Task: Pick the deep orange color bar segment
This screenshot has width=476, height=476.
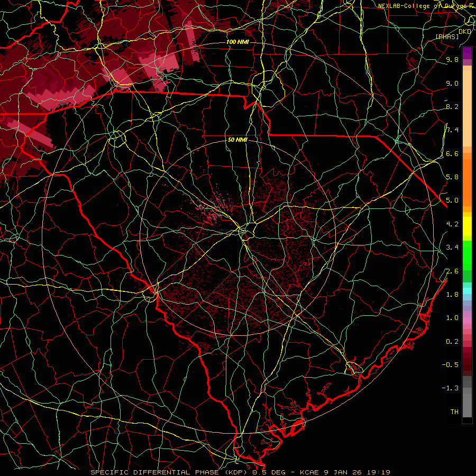Action: click(467, 182)
